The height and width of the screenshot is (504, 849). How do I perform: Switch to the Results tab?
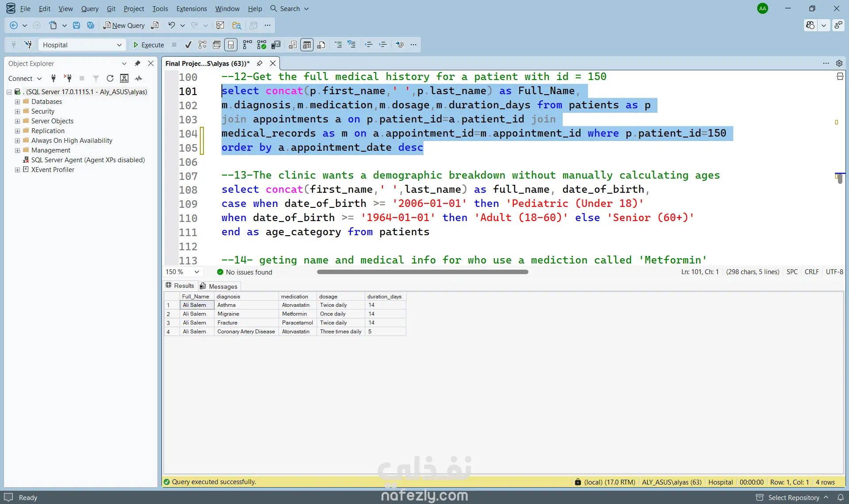(x=180, y=286)
